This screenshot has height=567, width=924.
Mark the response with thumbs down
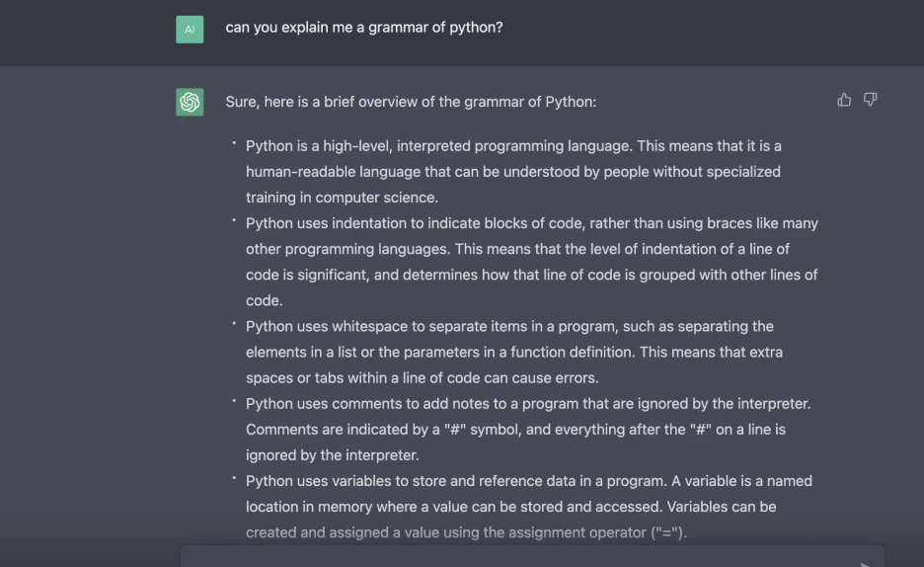tap(871, 100)
